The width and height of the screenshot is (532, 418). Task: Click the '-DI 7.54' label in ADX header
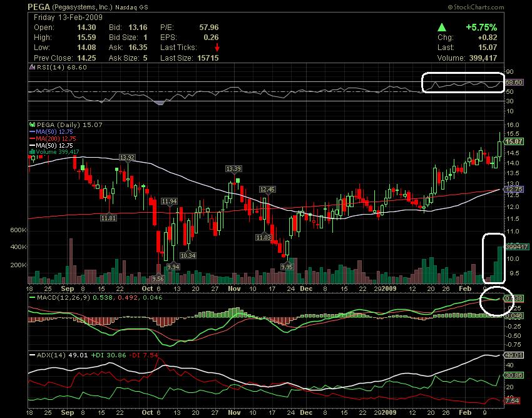pyautogui.click(x=143, y=355)
